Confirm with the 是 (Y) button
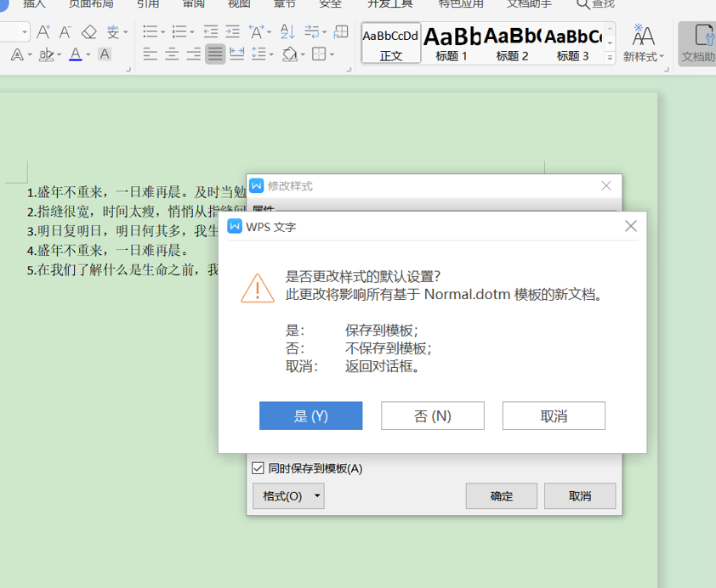This screenshot has width=716, height=588. pyautogui.click(x=311, y=416)
